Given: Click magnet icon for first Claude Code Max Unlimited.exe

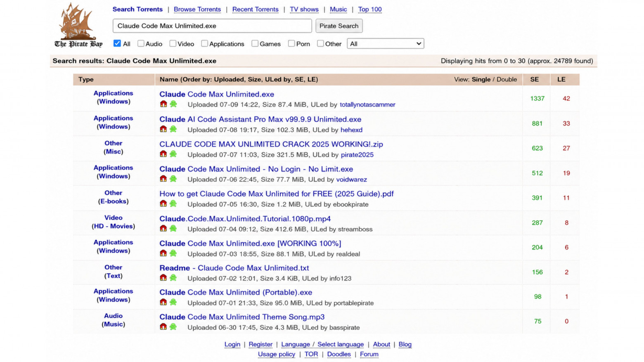Looking at the screenshot, I should (x=163, y=104).
